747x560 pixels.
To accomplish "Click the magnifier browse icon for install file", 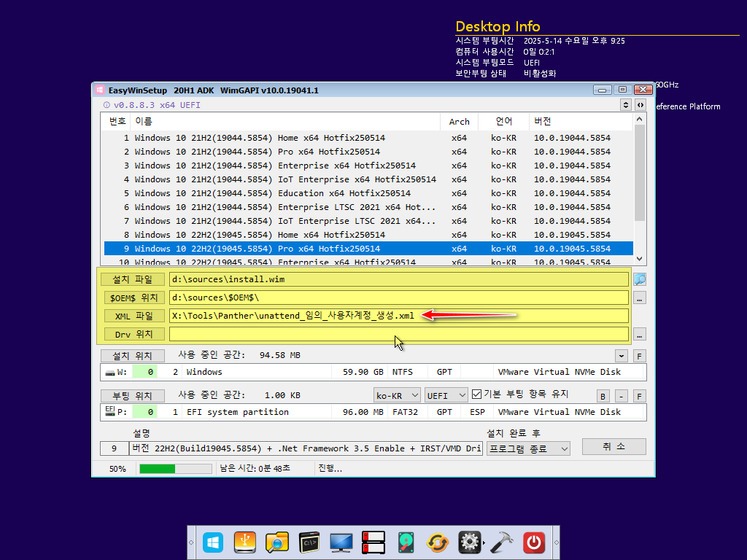I will tap(639, 279).
